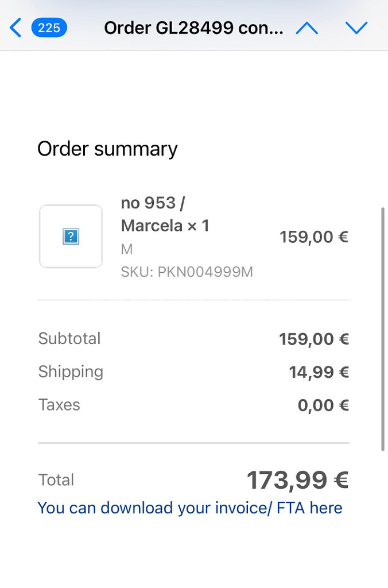
Task: Select the product name no 953 / Marcela
Action: [165, 214]
